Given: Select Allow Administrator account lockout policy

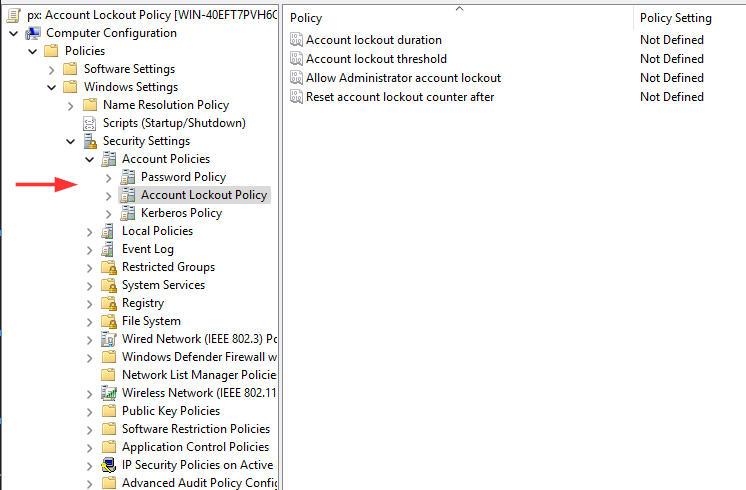Looking at the screenshot, I should [403, 78].
